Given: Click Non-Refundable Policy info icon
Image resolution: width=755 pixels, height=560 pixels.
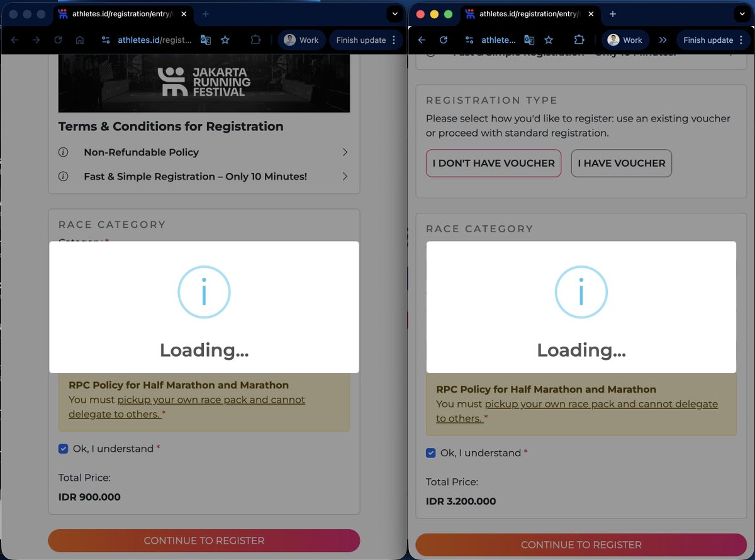Looking at the screenshot, I should tap(63, 152).
